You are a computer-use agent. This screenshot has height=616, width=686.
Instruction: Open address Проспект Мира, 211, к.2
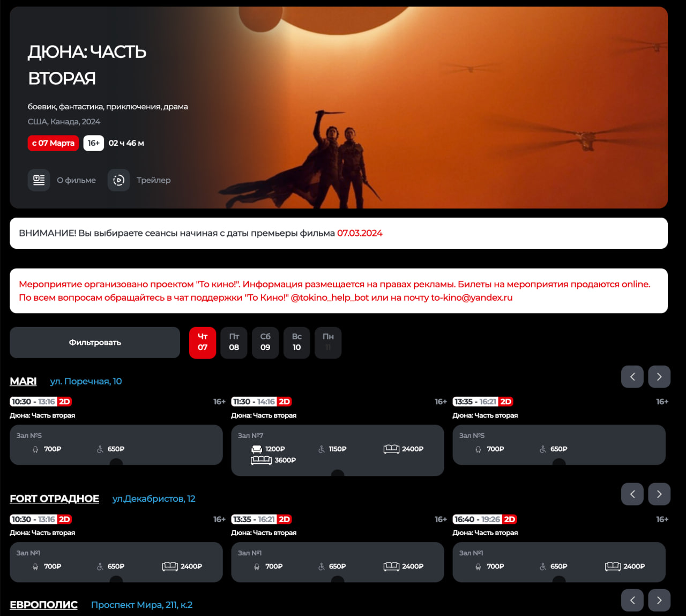click(x=141, y=605)
